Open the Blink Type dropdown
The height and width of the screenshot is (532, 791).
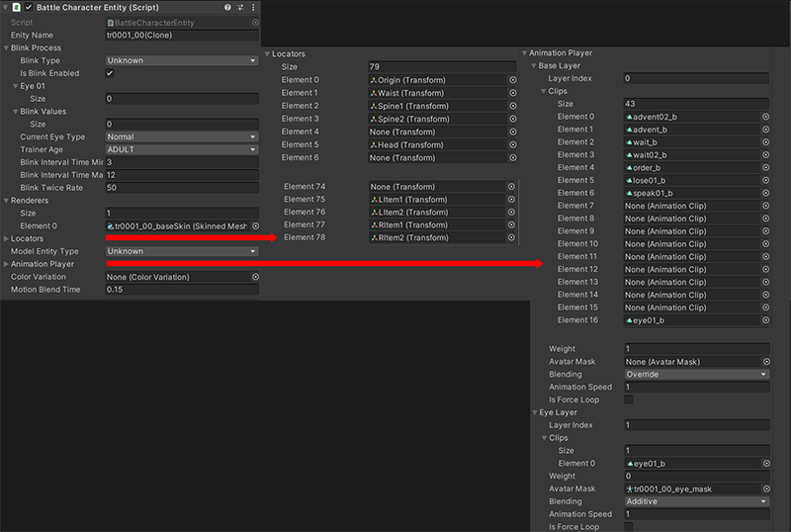tap(182, 60)
